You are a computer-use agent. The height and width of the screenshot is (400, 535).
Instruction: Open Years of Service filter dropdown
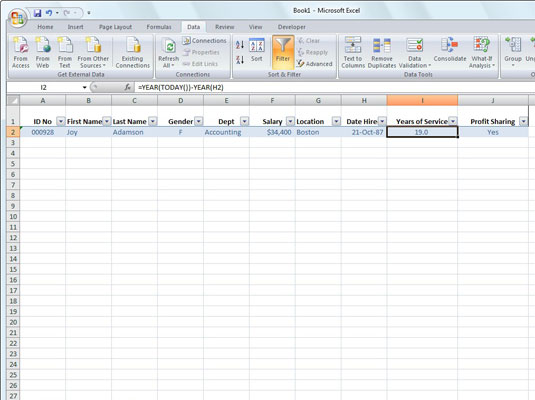453,121
